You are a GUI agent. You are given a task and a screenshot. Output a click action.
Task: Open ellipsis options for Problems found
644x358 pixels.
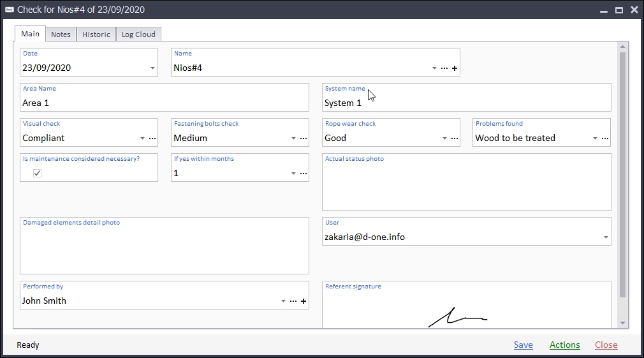pyautogui.click(x=605, y=138)
